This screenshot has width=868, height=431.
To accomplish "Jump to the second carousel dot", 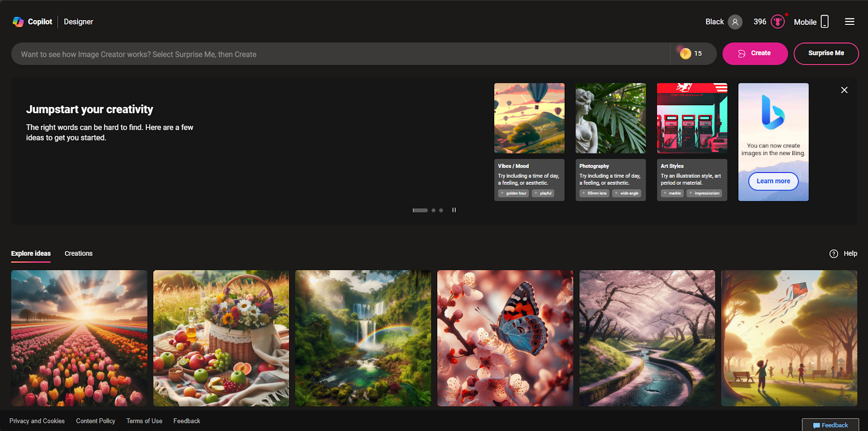I will (433, 210).
